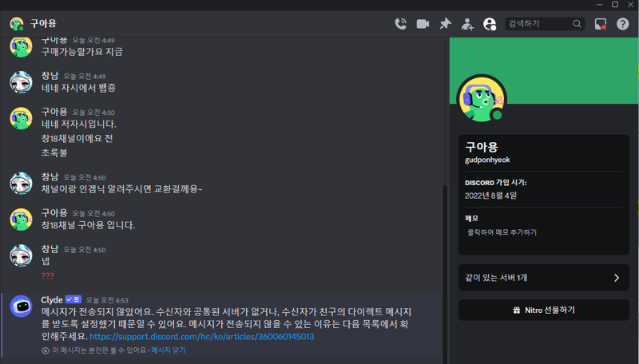Click message 창18채널이에요 전
The height and width of the screenshot is (364, 639).
click(x=77, y=138)
